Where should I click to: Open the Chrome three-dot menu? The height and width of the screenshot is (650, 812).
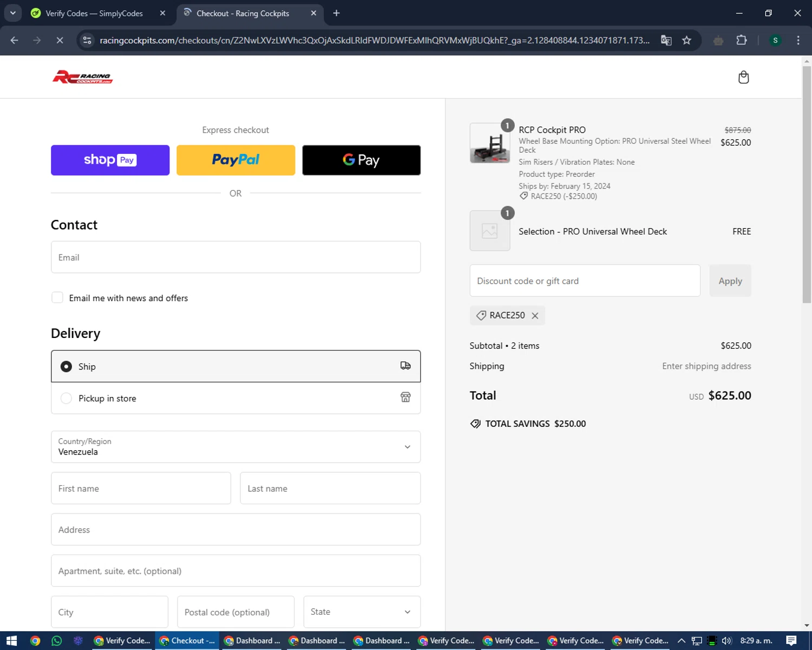click(798, 40)
